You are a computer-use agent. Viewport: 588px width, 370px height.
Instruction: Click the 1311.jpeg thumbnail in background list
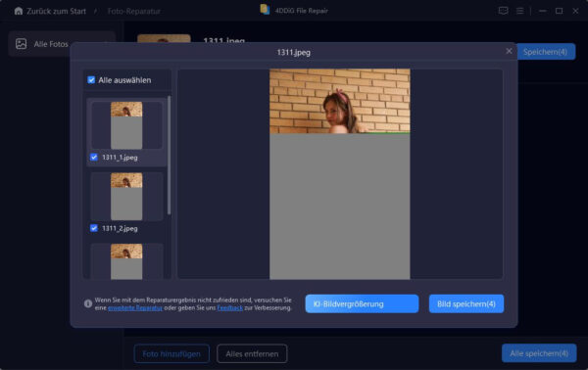tap(164, 38)
